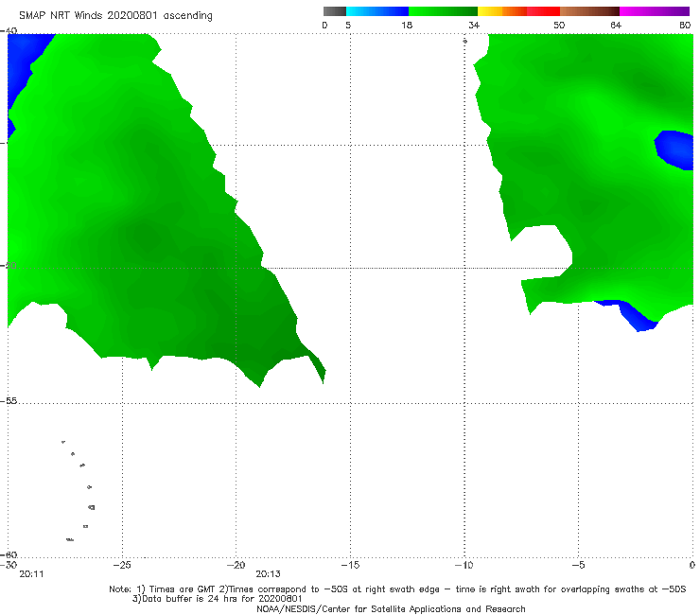Viewport: 700px width, 615px height.
Task: Click the gray segment of the color bar
Action: pyautogui.click(x=335, y=11)
